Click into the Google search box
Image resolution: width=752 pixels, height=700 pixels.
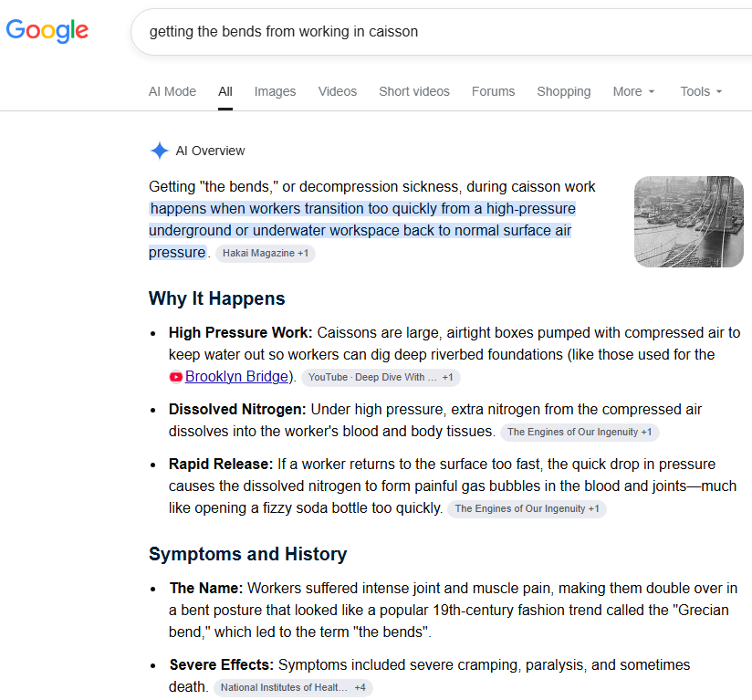tap(441, 32)
